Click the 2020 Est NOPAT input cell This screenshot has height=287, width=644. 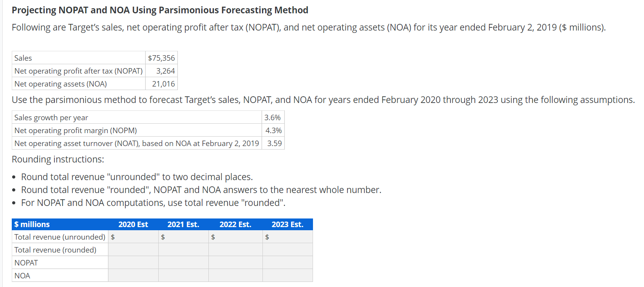134,263
